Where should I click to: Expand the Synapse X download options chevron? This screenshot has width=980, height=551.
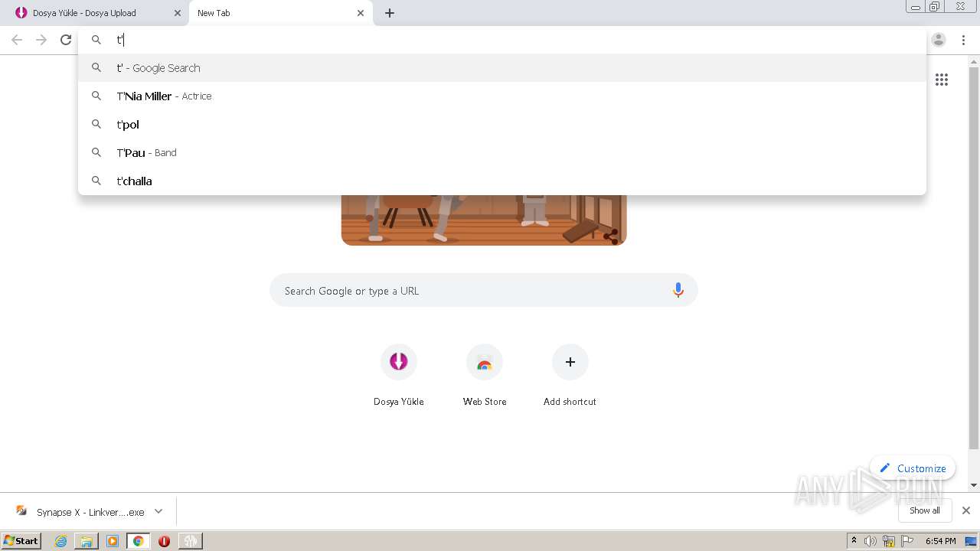[158, 511]
